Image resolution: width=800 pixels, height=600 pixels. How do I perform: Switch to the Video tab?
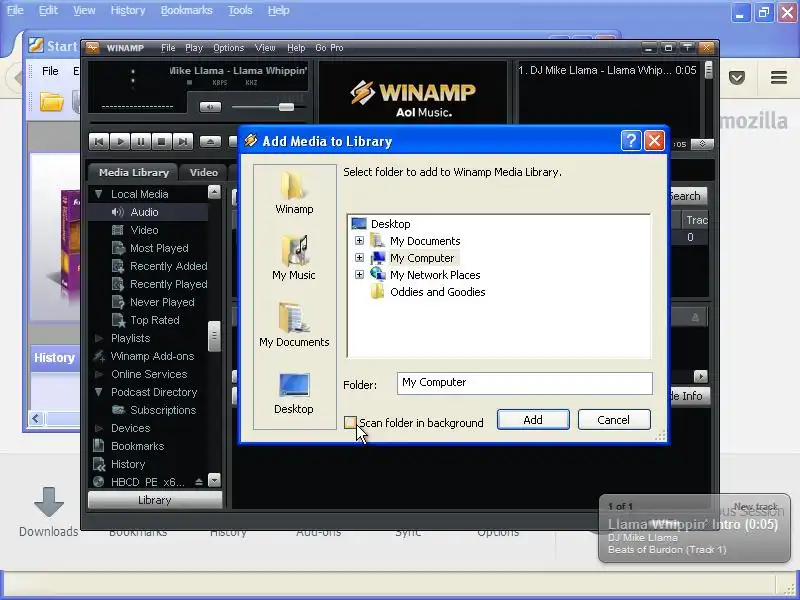tap(204, 172)
